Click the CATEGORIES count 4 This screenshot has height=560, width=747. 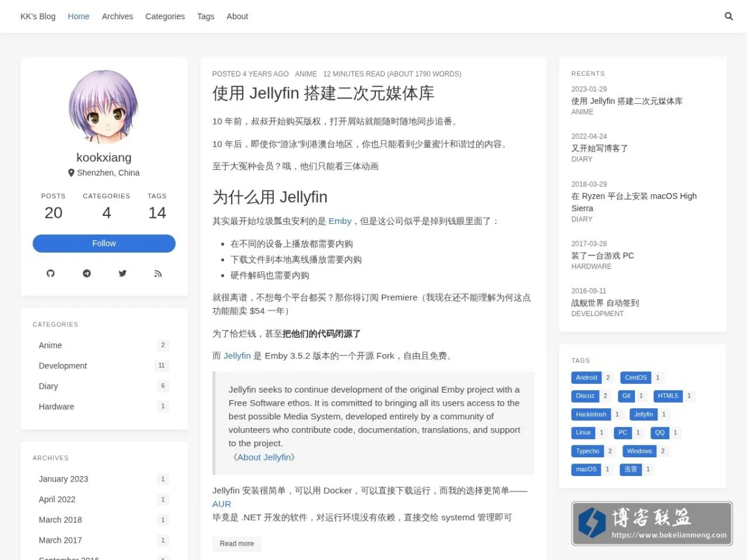106,213
